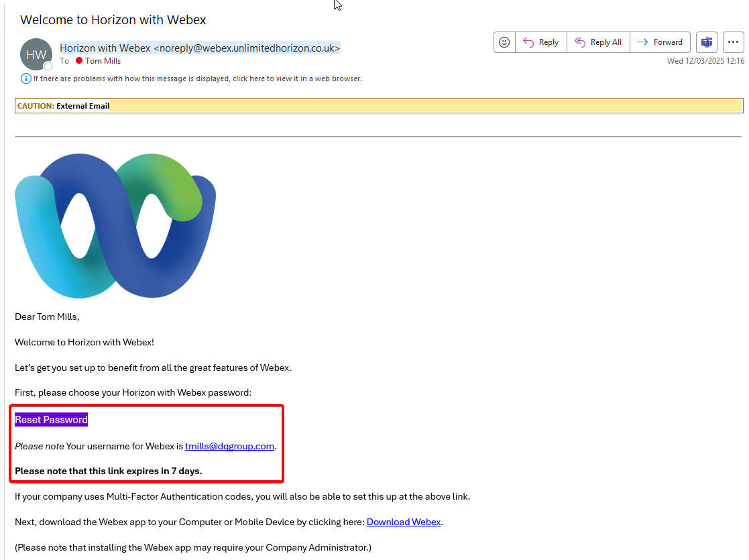The image size is (749, 560).
Task: Click recipient name Tom Mills
Action: click(103, 61)
